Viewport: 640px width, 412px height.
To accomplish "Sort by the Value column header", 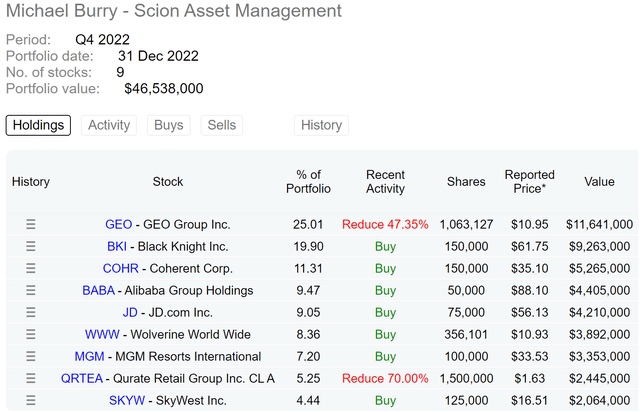I will click(x=599, y=182).
